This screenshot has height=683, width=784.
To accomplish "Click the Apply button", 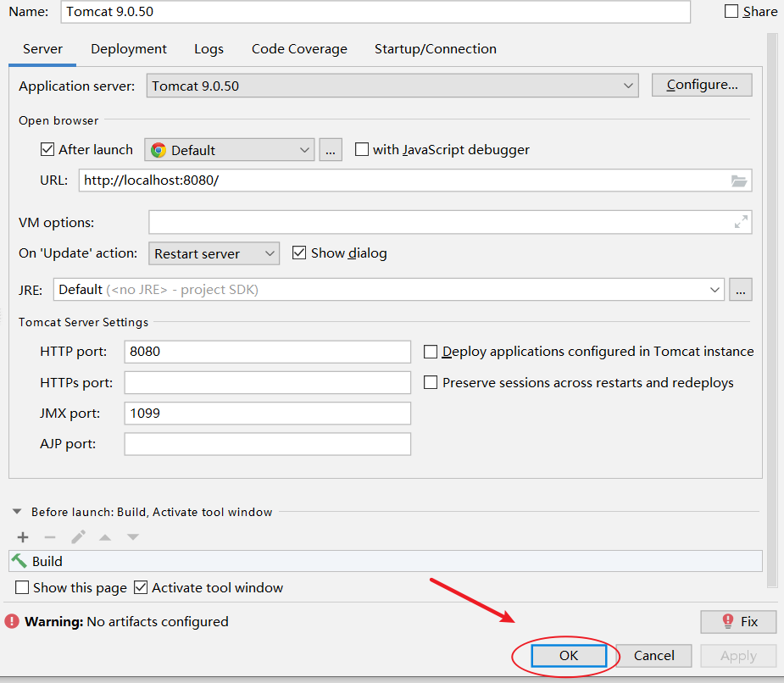I will click(738, 656).
